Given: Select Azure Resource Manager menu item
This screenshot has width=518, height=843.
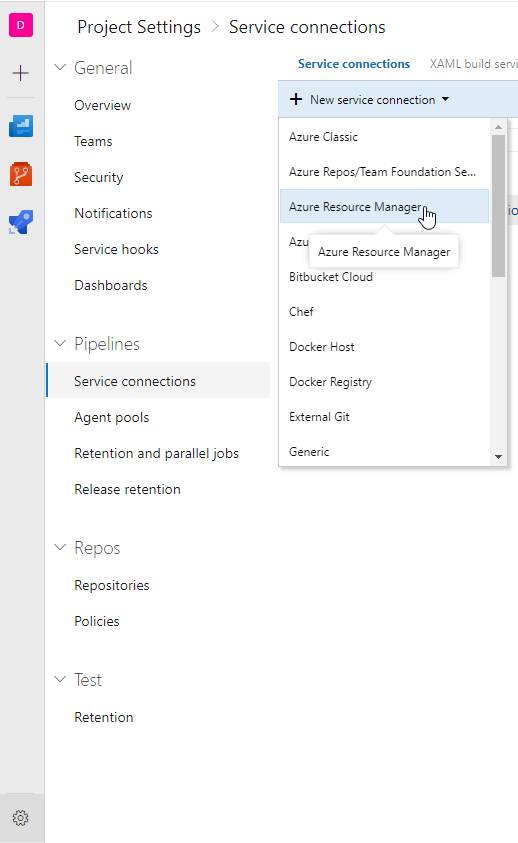Looking at the screenshot, I should (x=385, y=206).
